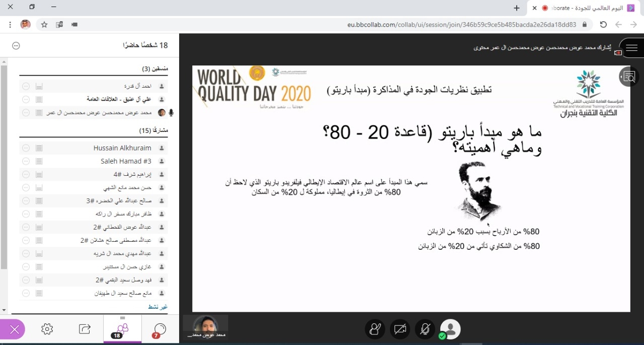This screenshot has height=345, width=644.
Task: Open the content view zoom controls
Action: click(629, 77)
